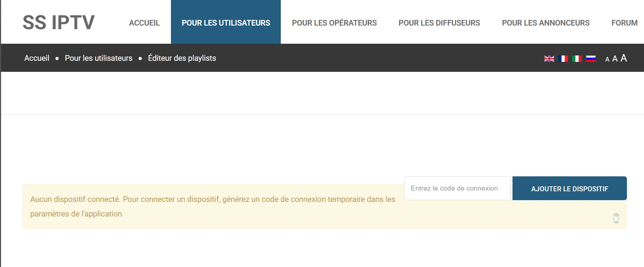This screenshot has width=644, height=267.
Task: Go to POUR LES DIFFUSEURS page
Action: (439, 23)
